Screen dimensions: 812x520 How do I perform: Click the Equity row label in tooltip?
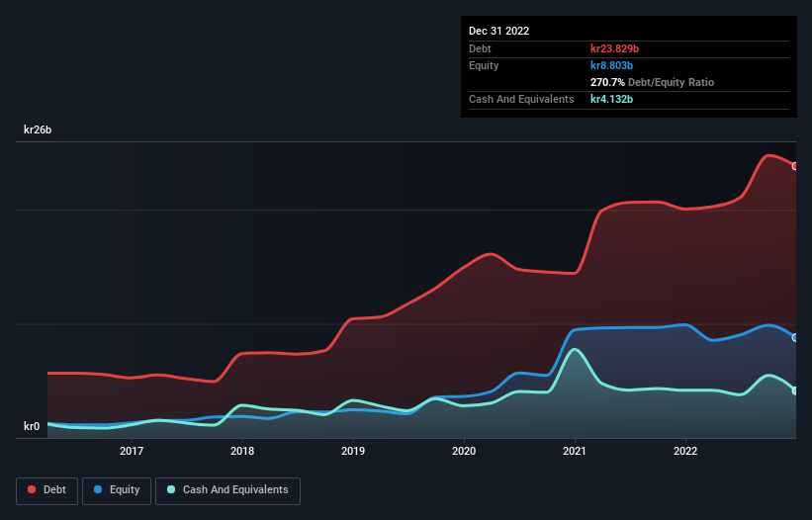coord(484,65)
